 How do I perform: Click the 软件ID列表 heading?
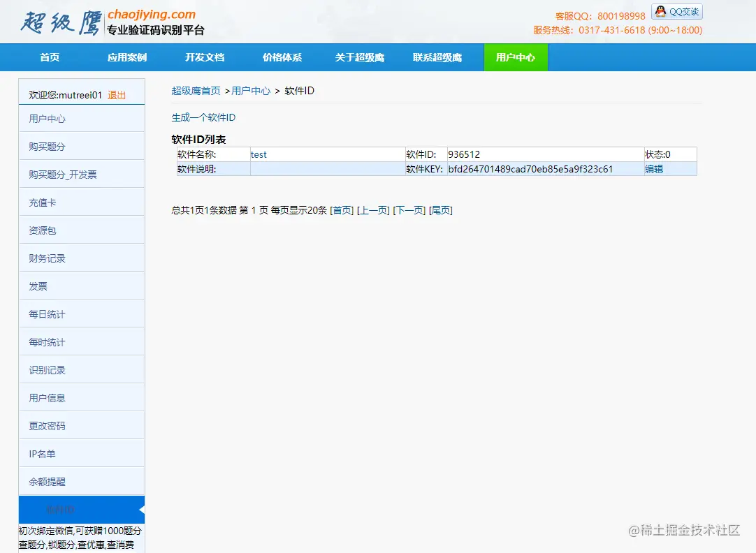pos(198,139)
